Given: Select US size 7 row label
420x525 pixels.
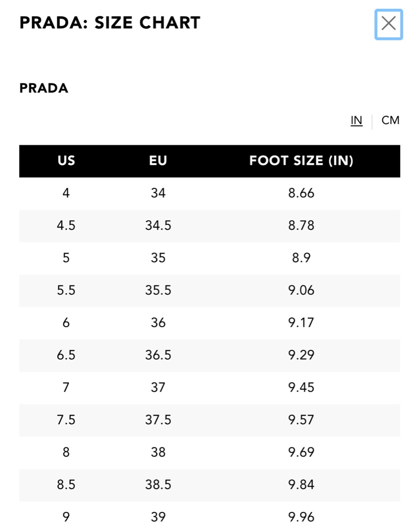Looking at the screenshot, I should pyautogui.click(x=66, y=388).
